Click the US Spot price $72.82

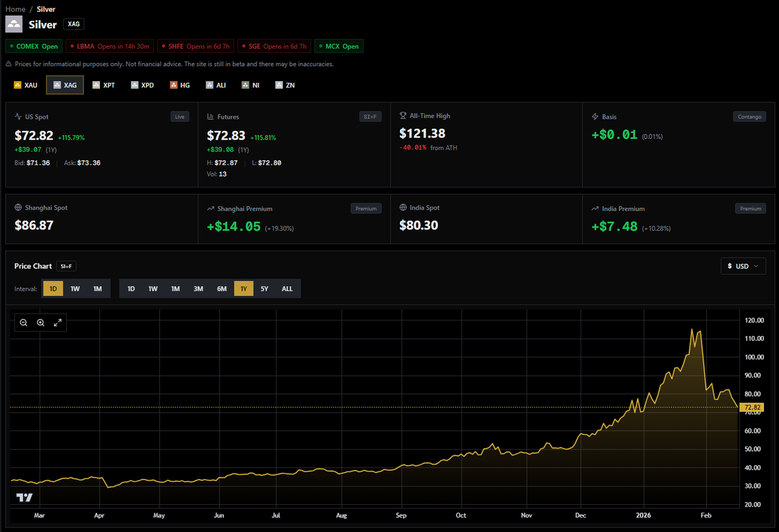click(x=34, y=136)
